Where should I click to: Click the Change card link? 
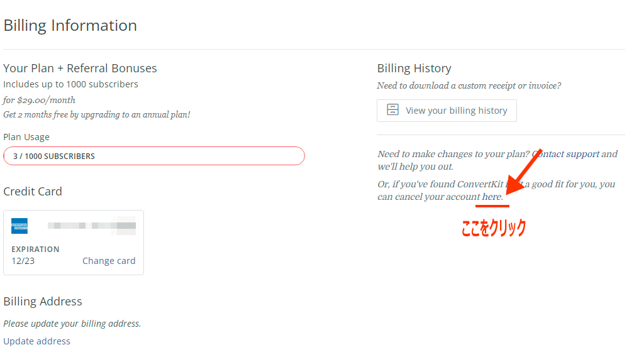pyautogui.click(x=109, y=261)
